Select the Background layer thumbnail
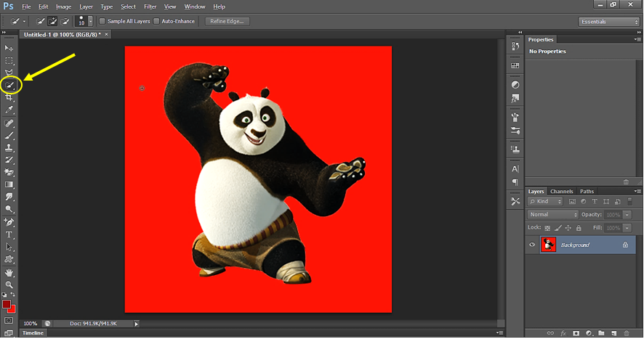Screen dimensions: 644x339 click(548, 245)
